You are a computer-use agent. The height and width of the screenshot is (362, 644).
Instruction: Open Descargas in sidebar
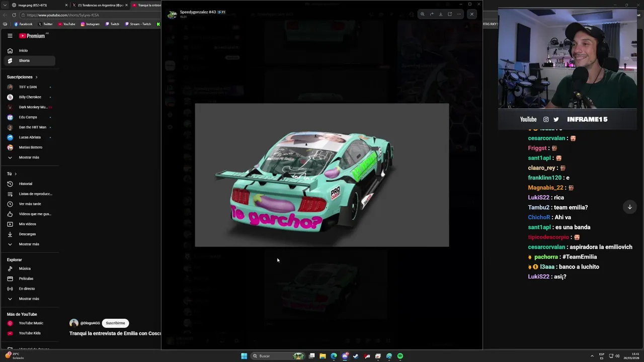(x=29, y=234)
